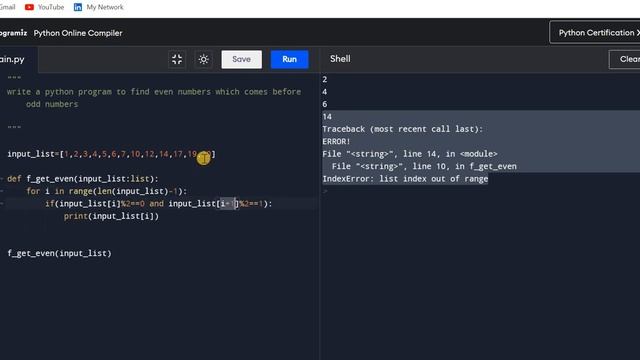Image resolution: width=640 pixels, height=360 pixels.
Task: Run the Python code
Action: tap(289, 59)
